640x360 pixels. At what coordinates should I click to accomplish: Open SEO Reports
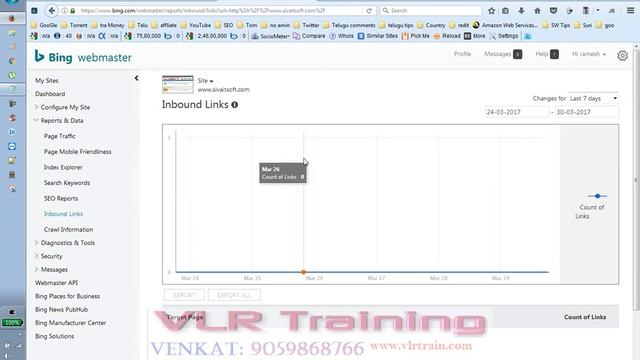coord(61,198)
